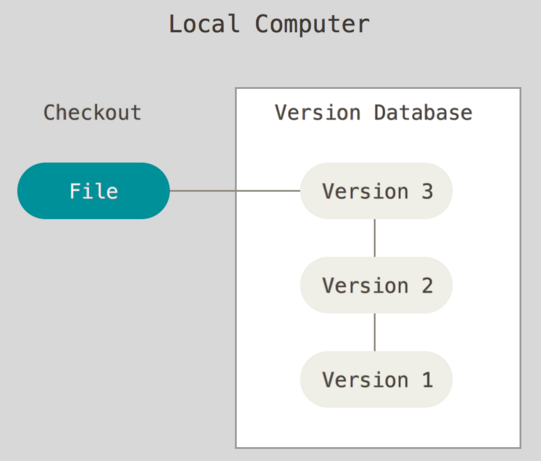Image resolution: width=541 pixels, height=461 pixels.
Task: Select the Version 2 node
Action: click(376, 285)
